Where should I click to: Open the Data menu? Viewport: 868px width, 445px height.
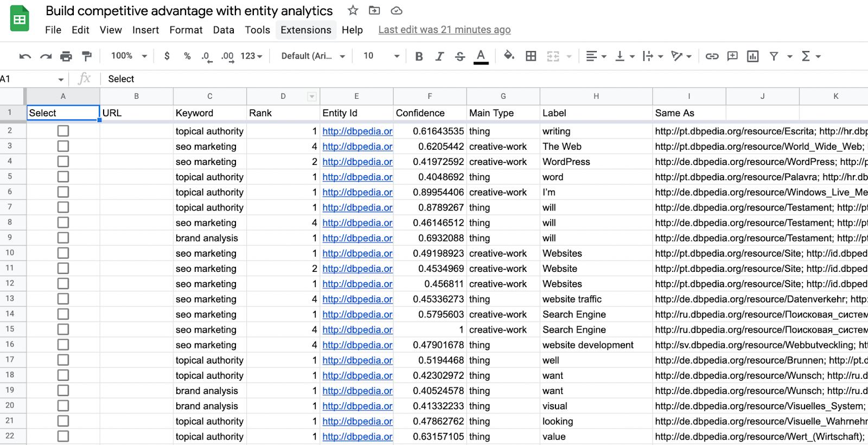(x=224, y=30)
